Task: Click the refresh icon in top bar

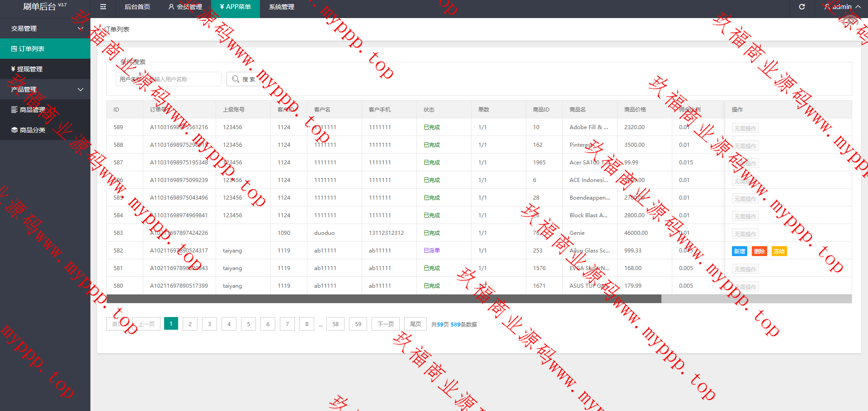Action: point(802,7)
